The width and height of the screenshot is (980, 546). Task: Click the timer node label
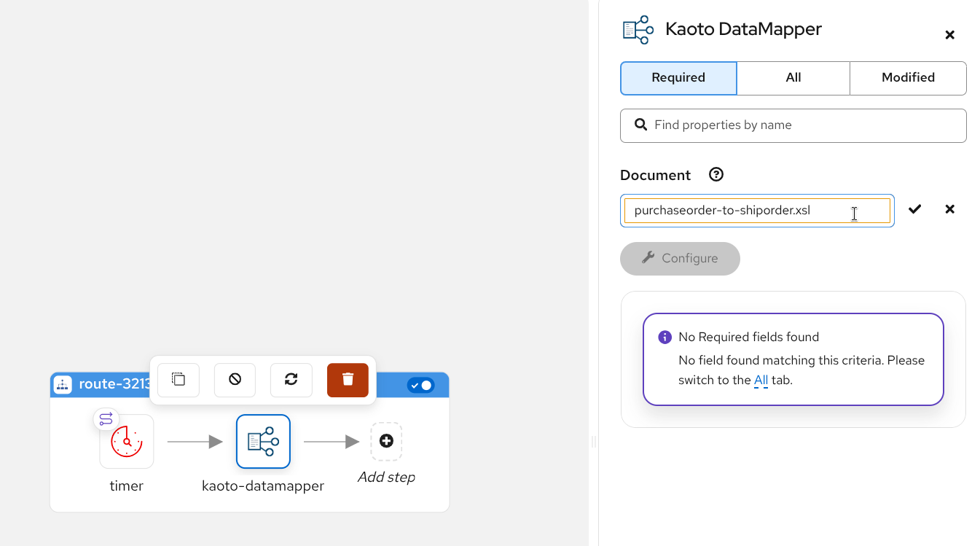click(x=127, y=485)
